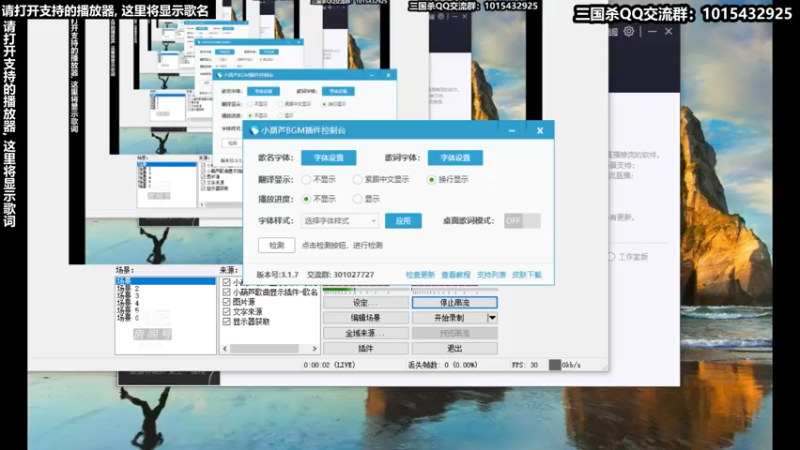Click the 编辑场景 button
This screenshot has width=800, height=450.
pos(366,318)
